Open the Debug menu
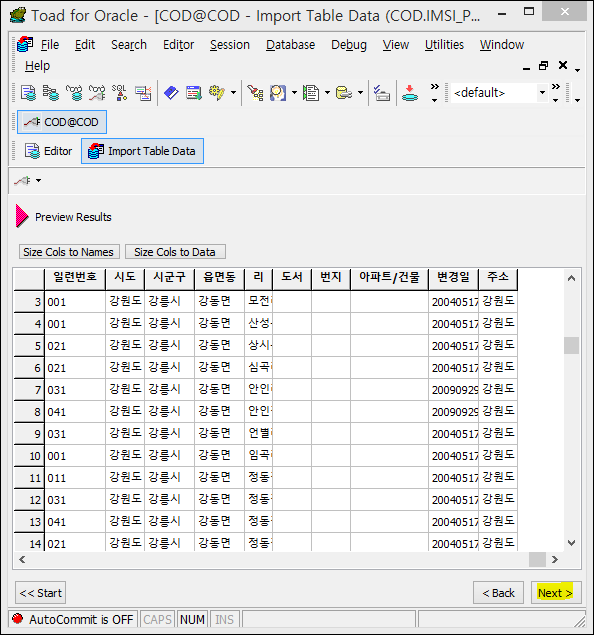Screen dimensions: 594x635 (x=349, y=45)
